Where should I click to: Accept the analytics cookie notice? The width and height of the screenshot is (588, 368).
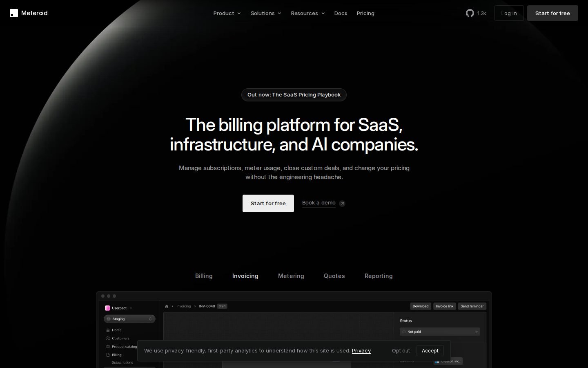point(430,351)
